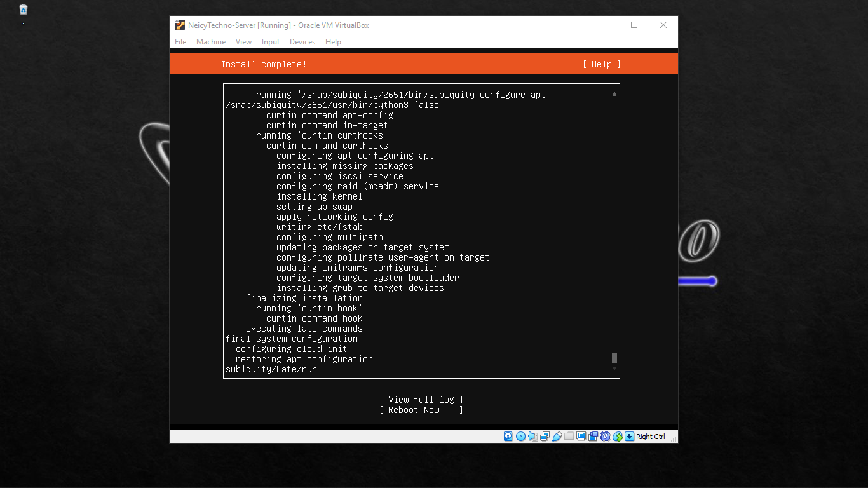
Task: Click the optical disc status icon
Action: point(520,437)
